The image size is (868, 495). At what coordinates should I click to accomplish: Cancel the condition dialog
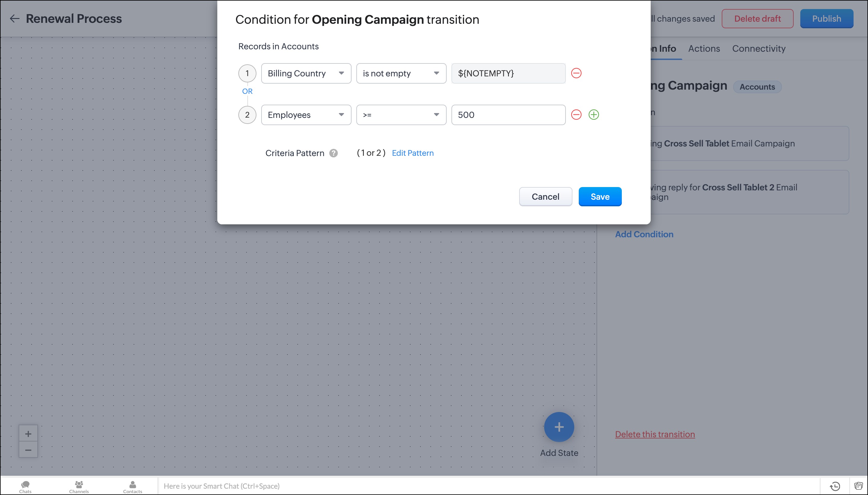point(545,196)
